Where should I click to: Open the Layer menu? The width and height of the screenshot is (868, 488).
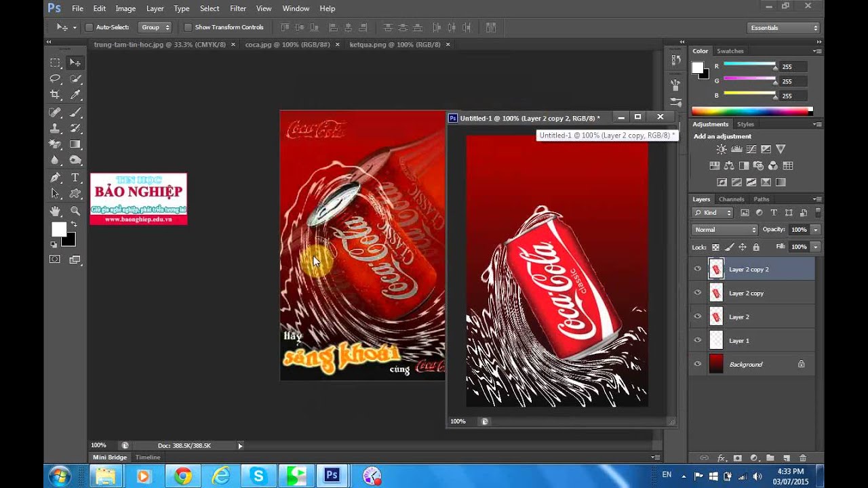pos(155,8)
